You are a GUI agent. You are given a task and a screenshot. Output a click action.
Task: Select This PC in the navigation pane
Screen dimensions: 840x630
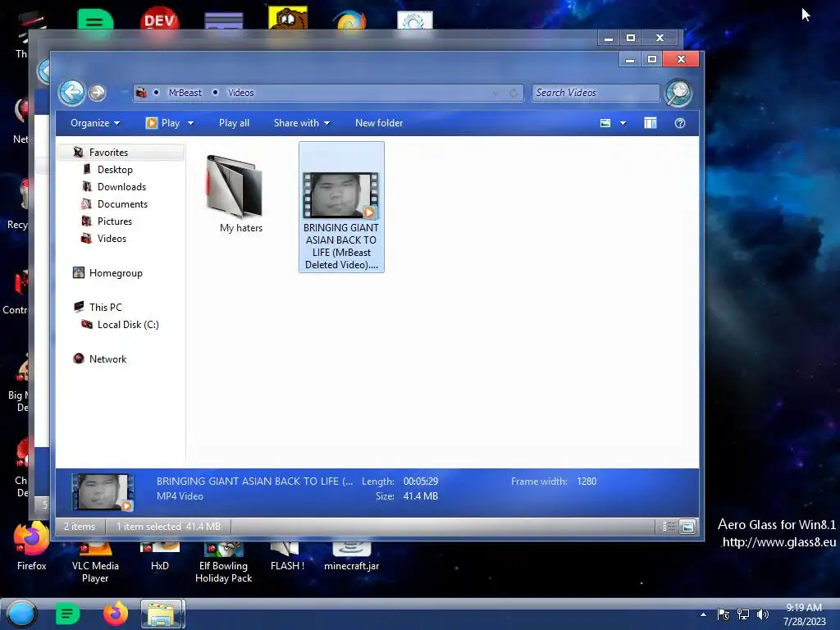point(106,308)
